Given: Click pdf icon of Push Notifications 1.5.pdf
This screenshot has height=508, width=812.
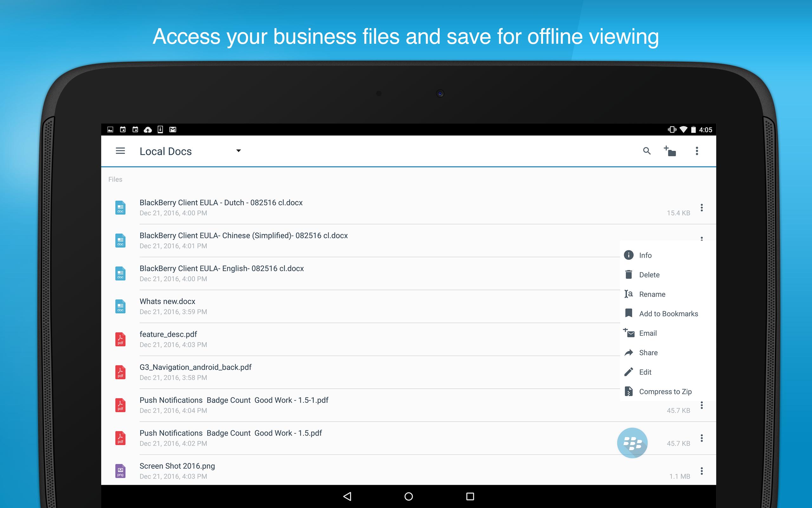Looking at the screenshot, I should point(120,438).
